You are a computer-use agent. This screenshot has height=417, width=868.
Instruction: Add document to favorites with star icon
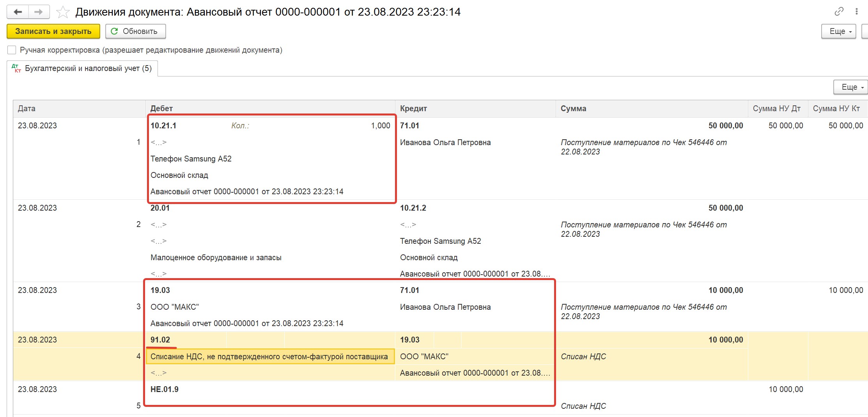click(63, 12)
